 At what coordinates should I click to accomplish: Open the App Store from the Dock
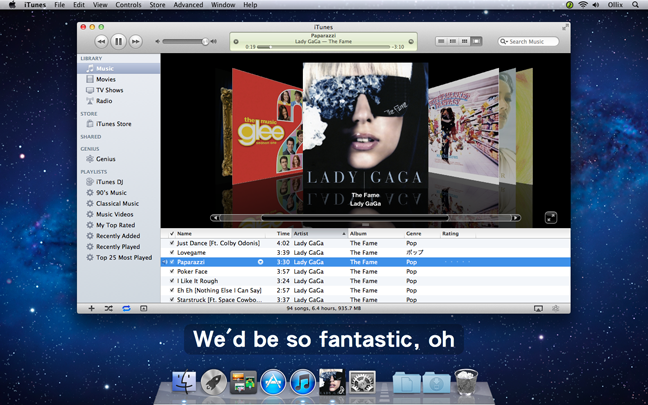click(x=273, y=382)
